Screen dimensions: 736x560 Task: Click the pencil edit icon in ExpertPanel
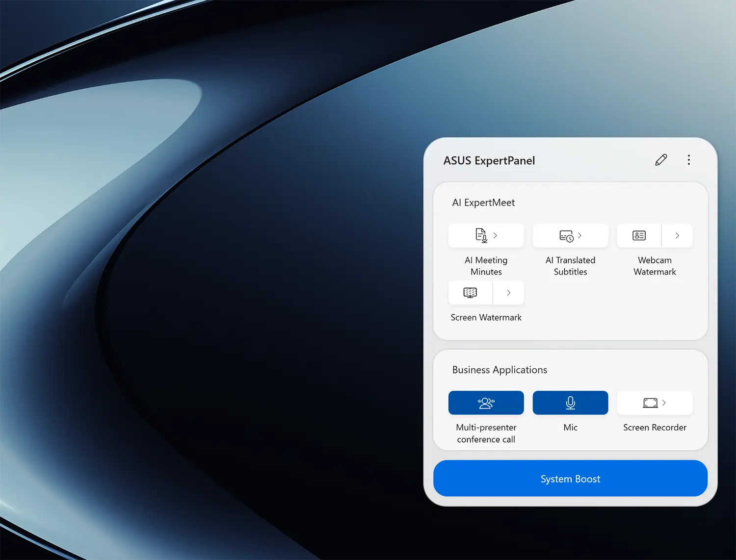click(661, 160)
